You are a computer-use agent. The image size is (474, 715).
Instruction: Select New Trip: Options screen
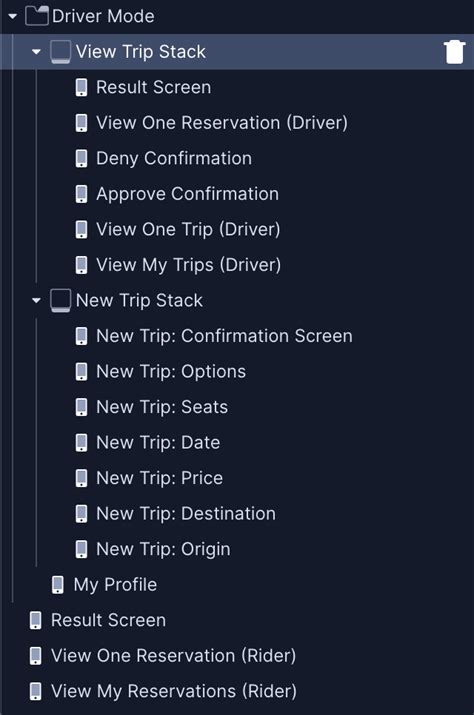[171, 372]
